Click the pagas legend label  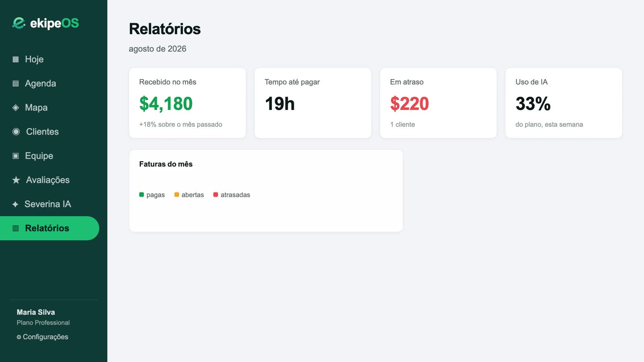[156, 195]
